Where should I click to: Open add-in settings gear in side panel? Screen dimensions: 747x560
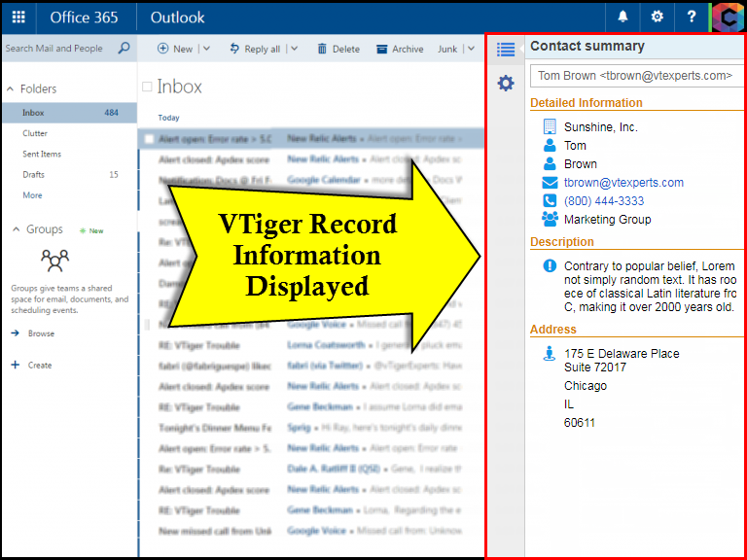click(x=506, y=84)
